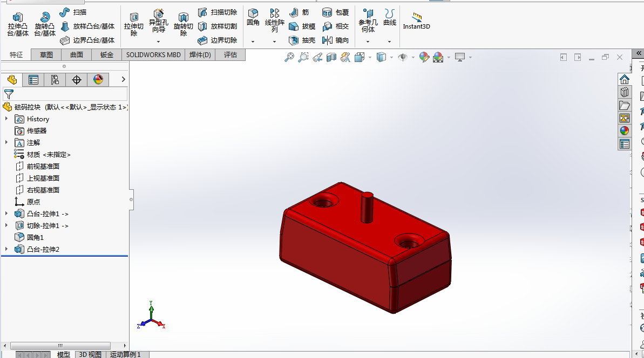644x358 pixels.
Task: Click the Mirror tool (镜向)
Action: [335, 40]
